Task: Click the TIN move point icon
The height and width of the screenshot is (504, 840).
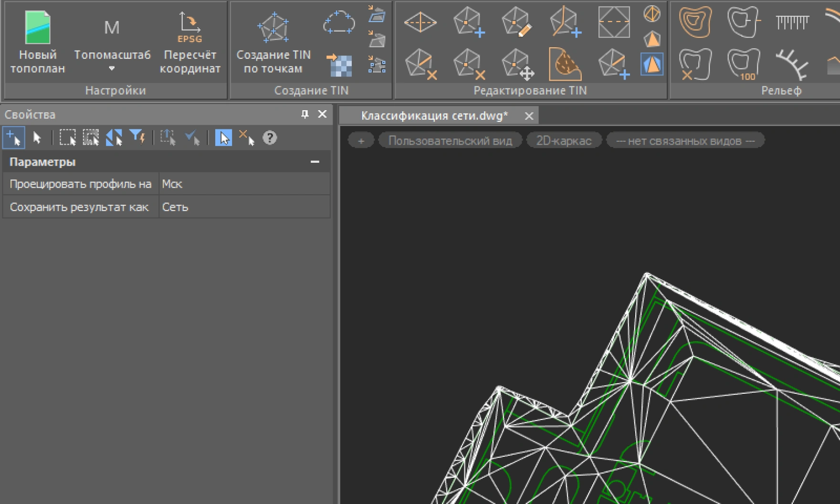Action: point(517,64)
